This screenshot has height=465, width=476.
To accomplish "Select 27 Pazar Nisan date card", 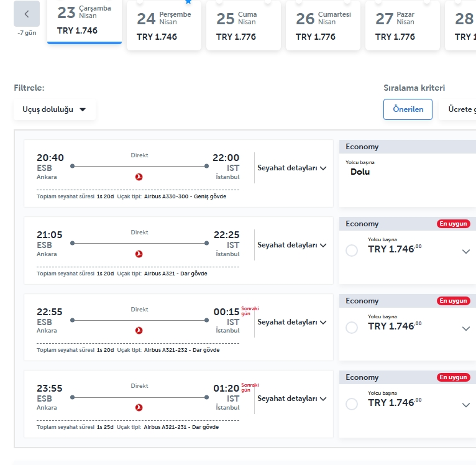I will pyautogui.click(x=403, y=25).
